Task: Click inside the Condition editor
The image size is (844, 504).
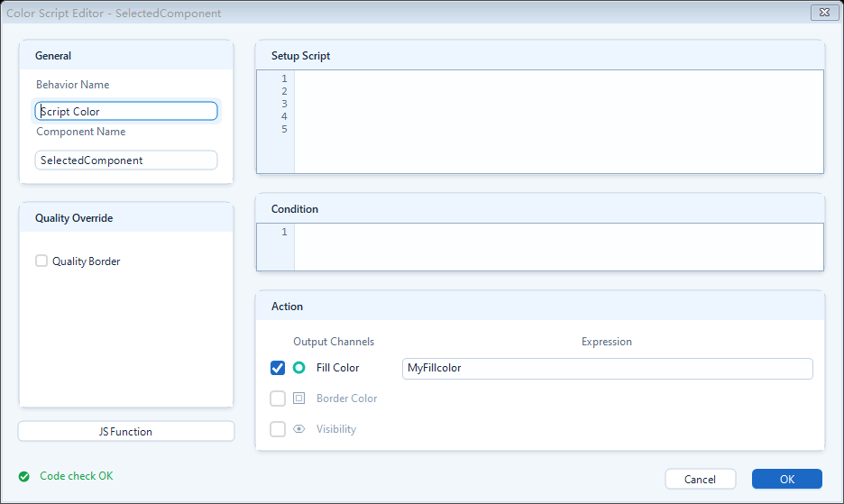Action: (x=558, y=247)
